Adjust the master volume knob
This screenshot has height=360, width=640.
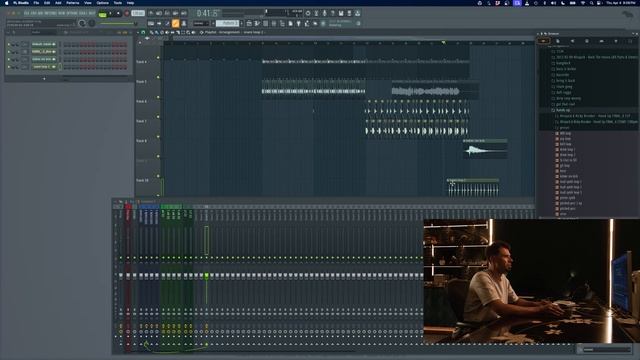[x=82, y=23]
